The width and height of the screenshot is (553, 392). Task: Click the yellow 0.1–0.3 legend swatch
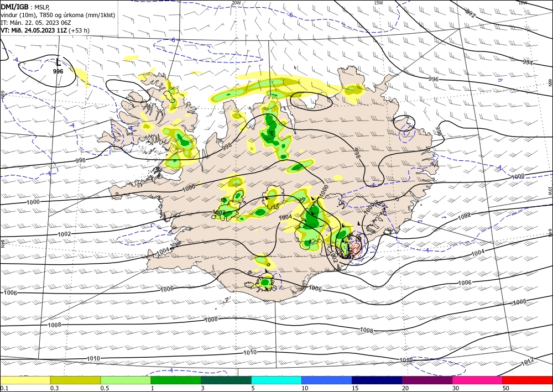[x=25, y=380]
